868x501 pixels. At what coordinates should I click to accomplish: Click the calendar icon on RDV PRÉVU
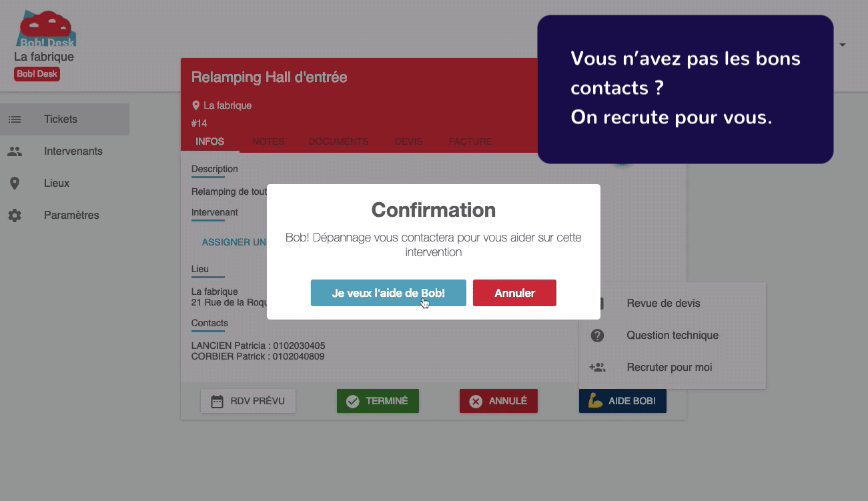coord(217,402)
